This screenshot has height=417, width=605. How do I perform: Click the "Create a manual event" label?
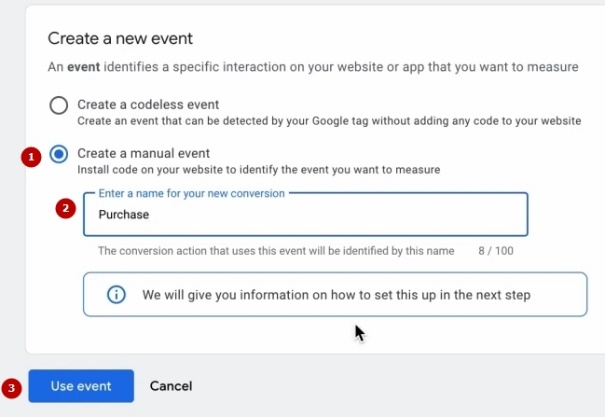coord(144,153)
